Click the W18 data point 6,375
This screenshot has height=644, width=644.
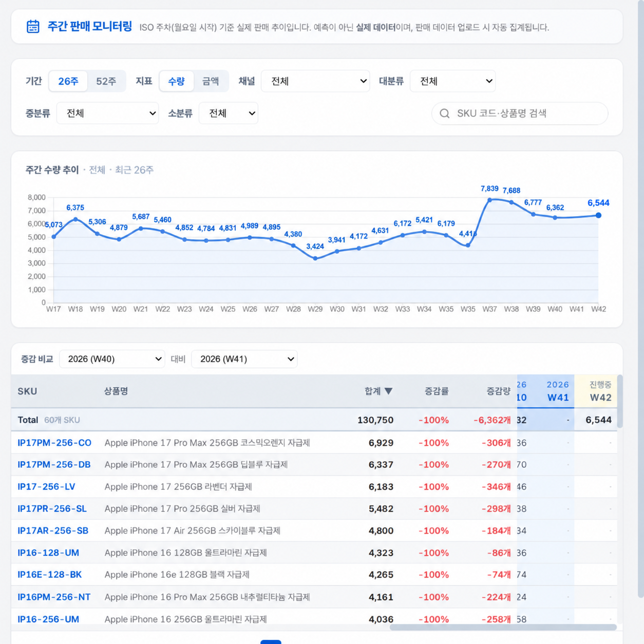75,219
